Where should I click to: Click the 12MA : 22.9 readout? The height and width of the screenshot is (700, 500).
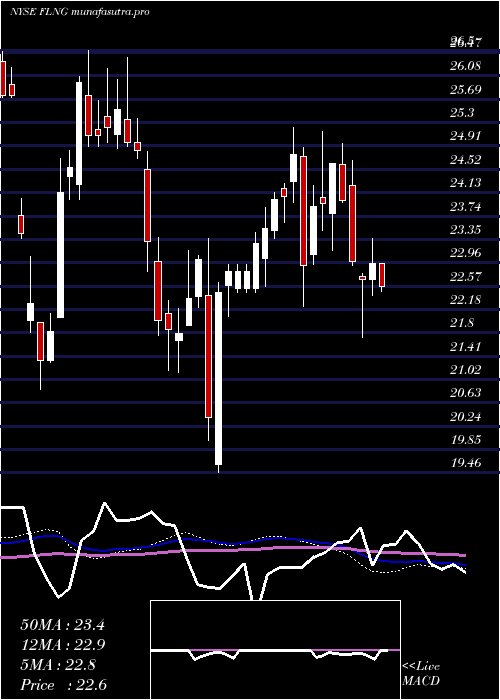coord(62,645)
